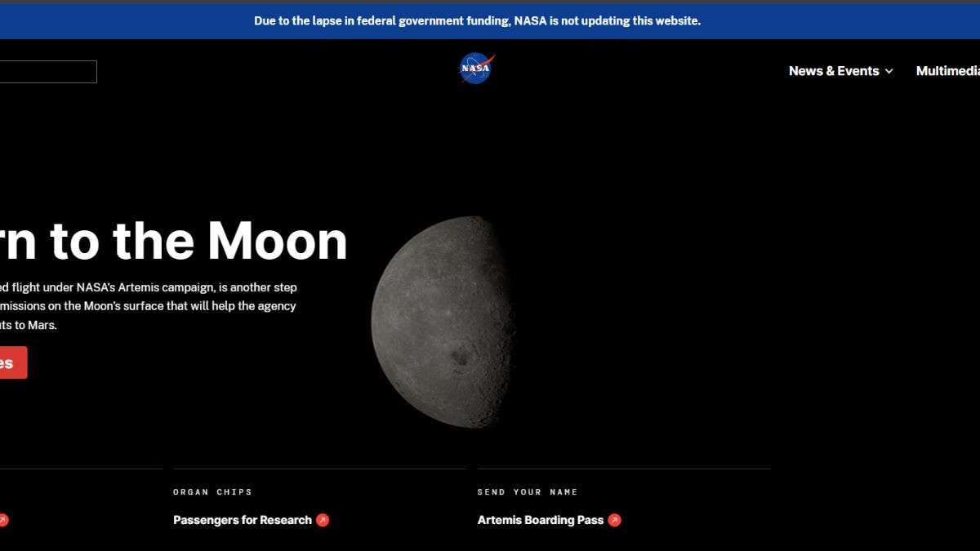Expand the News & Events chevron
Viewport: 980px width, 551px height.
tap(889, 72)
